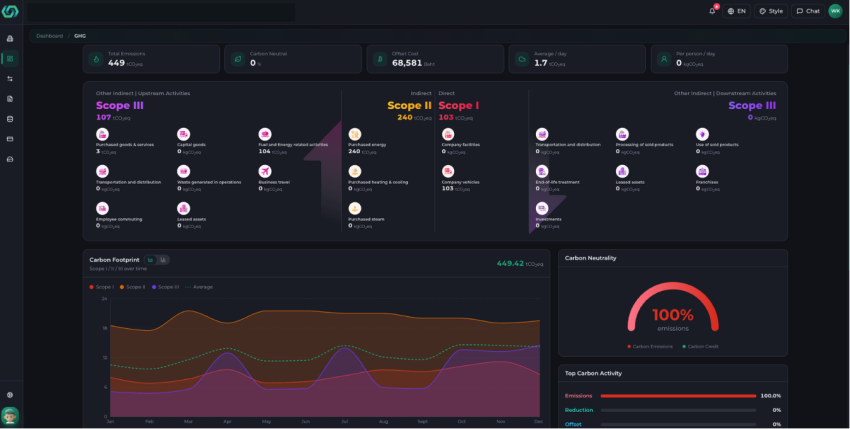850x429 pixels.
Task: Click the Scope I heading
Action: point(459,105)
